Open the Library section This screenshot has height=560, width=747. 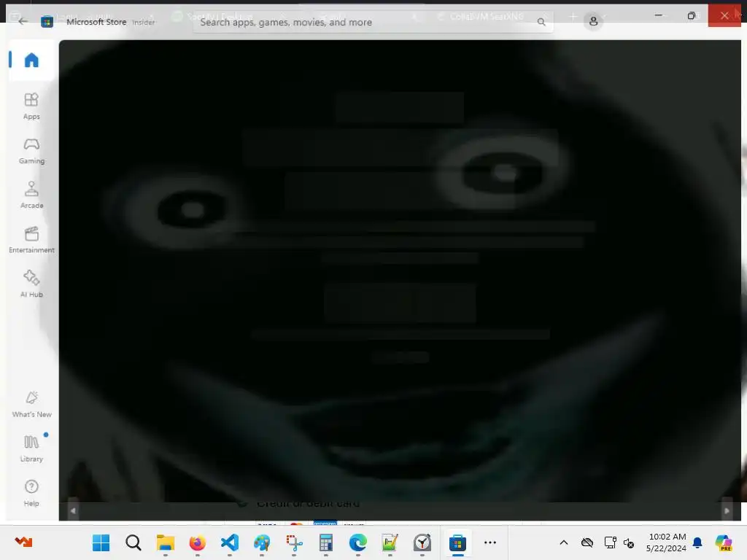pos(31,448)
